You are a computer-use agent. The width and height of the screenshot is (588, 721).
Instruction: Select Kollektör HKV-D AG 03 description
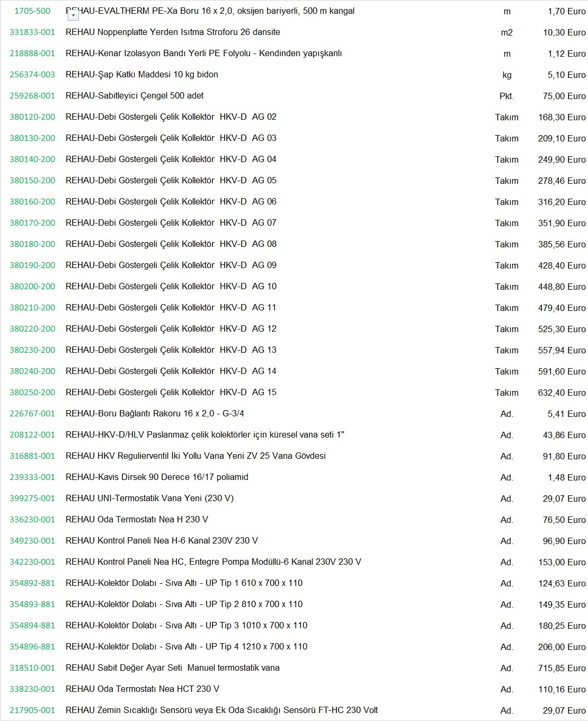(x=171, y=138)
